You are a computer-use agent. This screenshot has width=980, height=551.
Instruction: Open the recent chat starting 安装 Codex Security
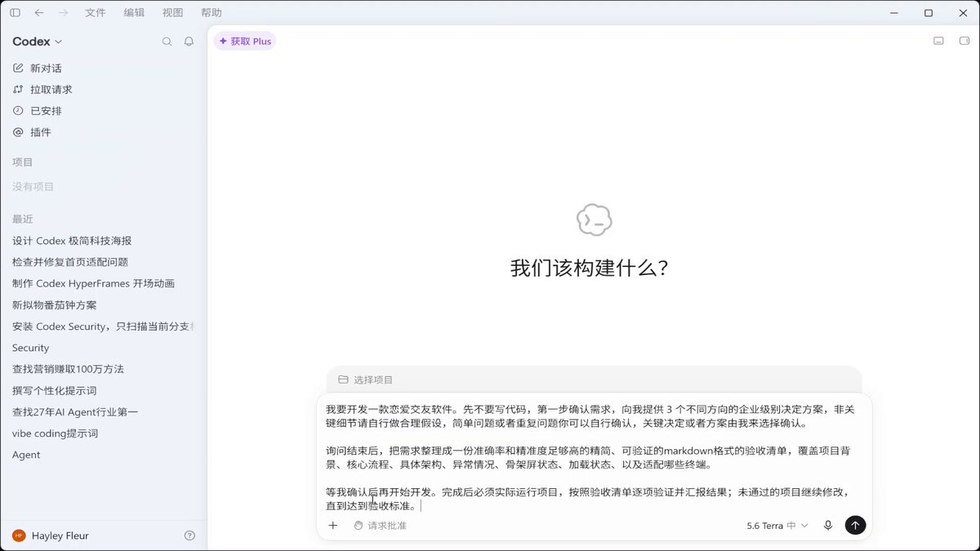pos(104,327)
